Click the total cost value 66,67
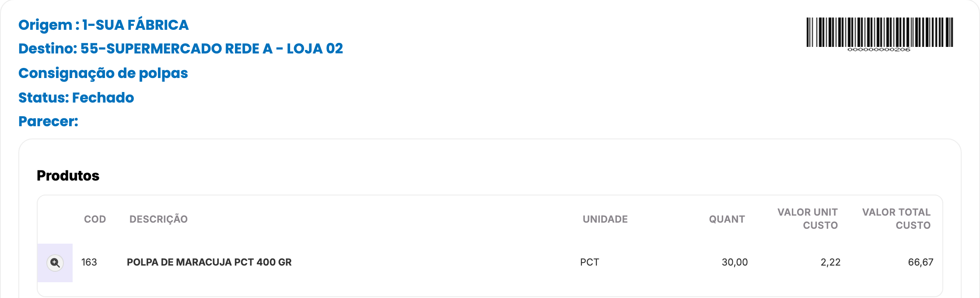The width and height of the screenshot is (980, 298). point(921,262)
